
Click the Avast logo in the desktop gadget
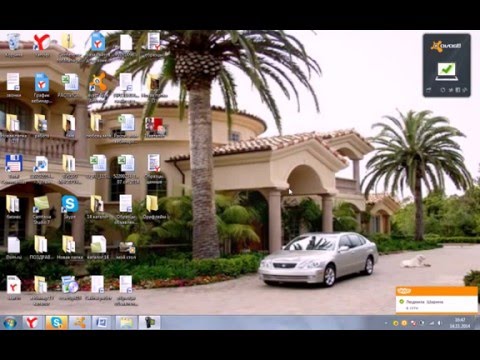pyautogui.click(x=446, y=46)
